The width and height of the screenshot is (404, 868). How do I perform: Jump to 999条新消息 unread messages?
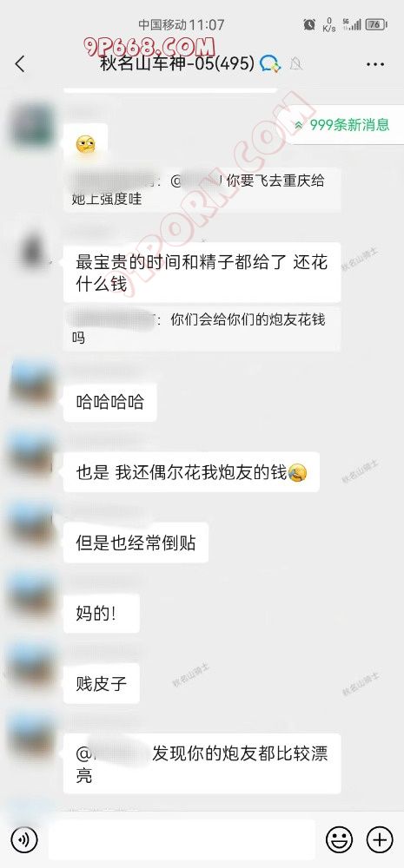(343, 124)
